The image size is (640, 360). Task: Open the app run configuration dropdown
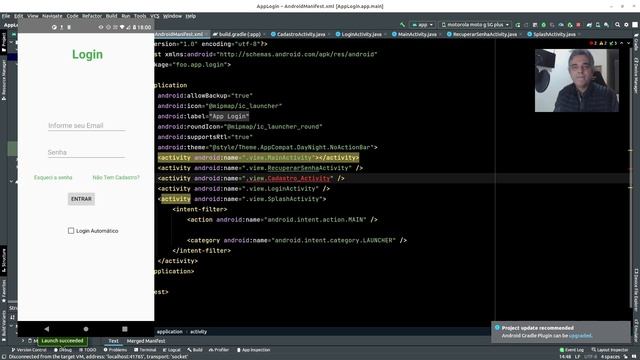point(422,25)
